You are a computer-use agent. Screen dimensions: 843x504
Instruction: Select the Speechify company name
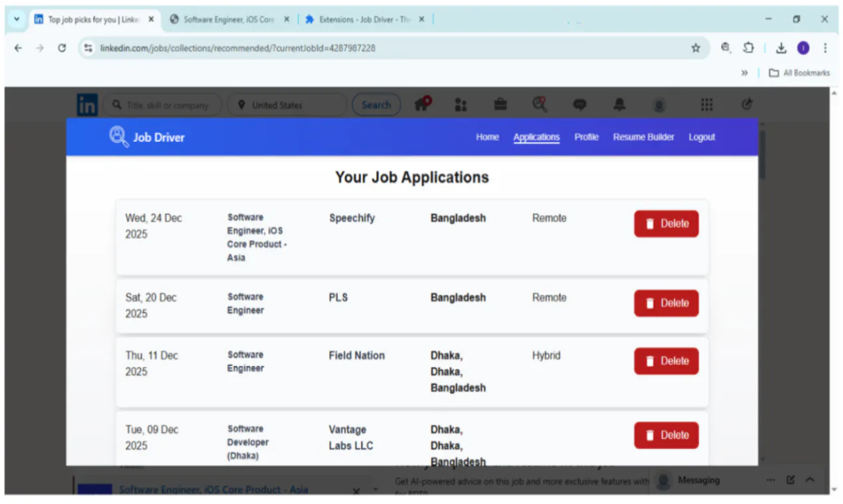pyautogui.click(x=352, y=218)
